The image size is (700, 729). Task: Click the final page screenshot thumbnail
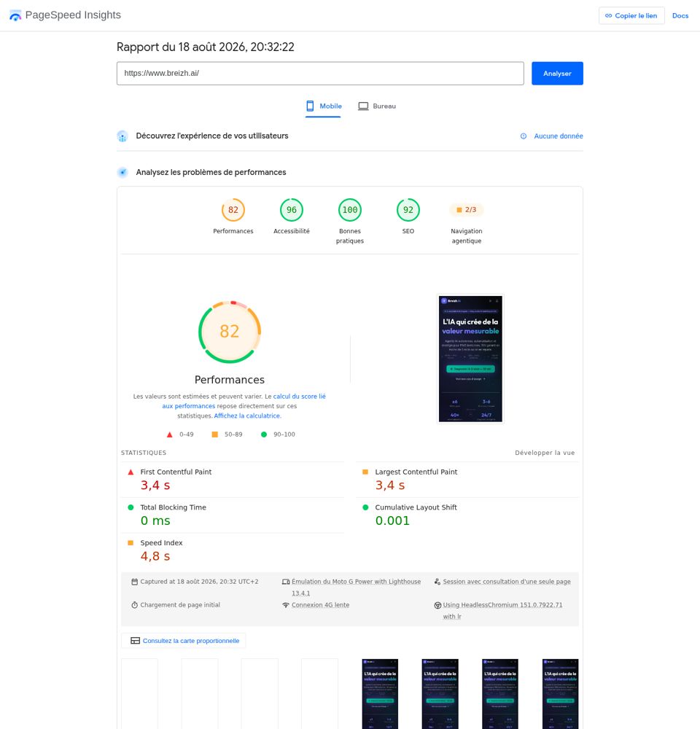(470, 359)
